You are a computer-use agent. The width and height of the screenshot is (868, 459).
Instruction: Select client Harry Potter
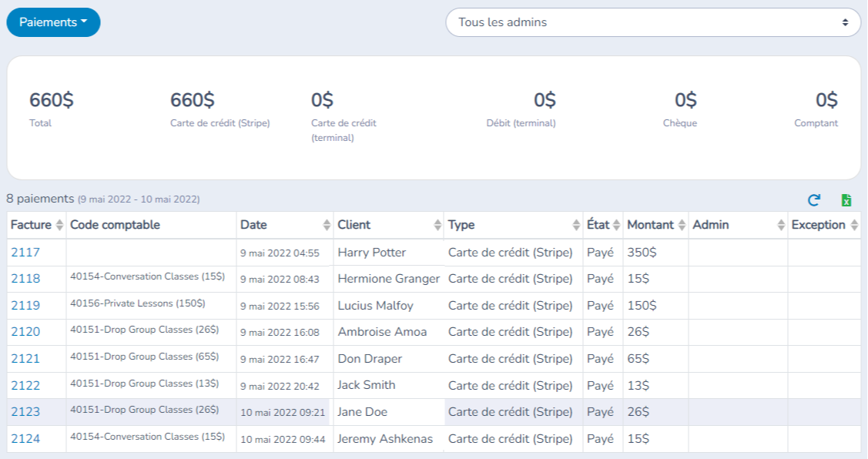(x=371, y=253)
